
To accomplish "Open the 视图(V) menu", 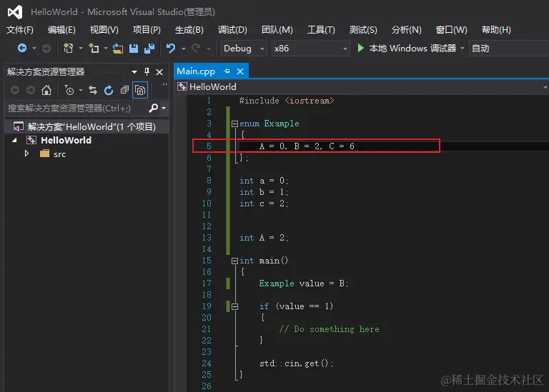I will [104, 30].
